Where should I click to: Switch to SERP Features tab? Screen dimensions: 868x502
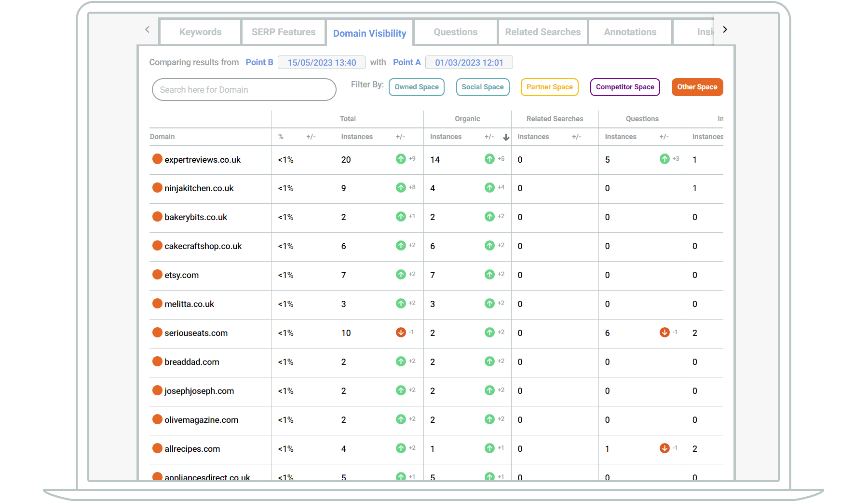pyautogui.click(x=284, y=32)
